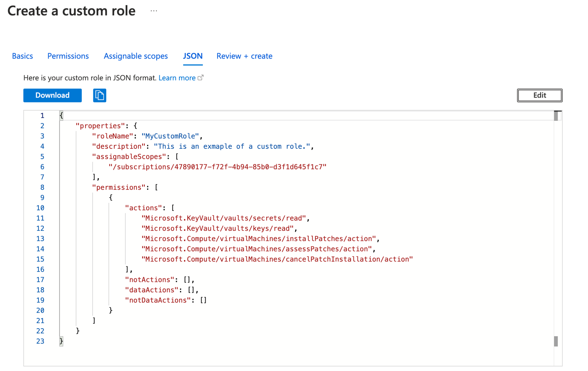588x371 pixels.
Task: Click the Edit button for JSON
Action: 540,95
